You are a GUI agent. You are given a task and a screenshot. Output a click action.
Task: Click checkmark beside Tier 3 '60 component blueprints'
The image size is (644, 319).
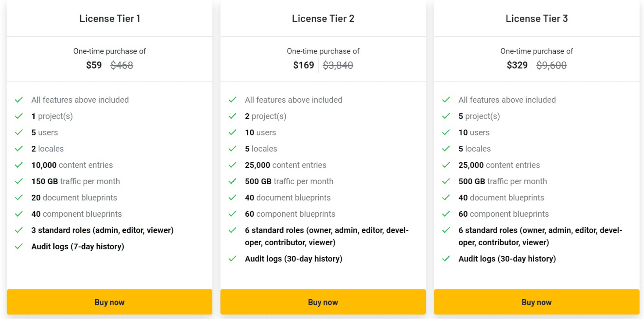point(446,214)
